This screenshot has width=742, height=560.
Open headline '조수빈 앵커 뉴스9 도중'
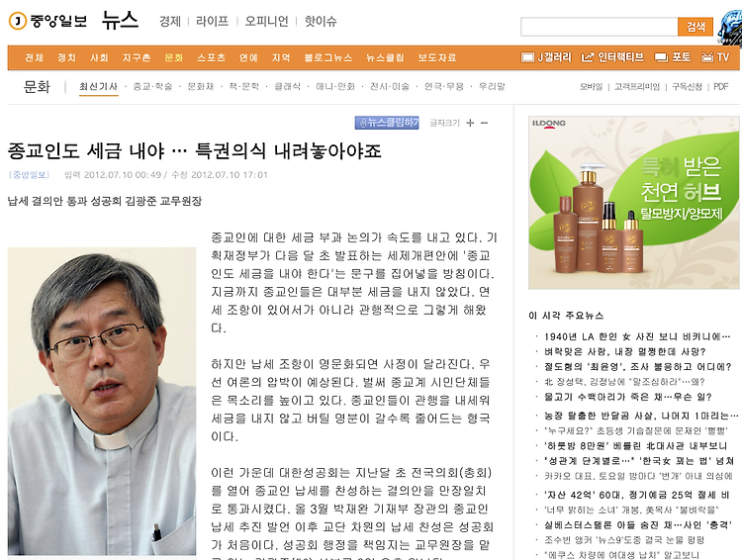pyautogui.click(x=624, y=539)
